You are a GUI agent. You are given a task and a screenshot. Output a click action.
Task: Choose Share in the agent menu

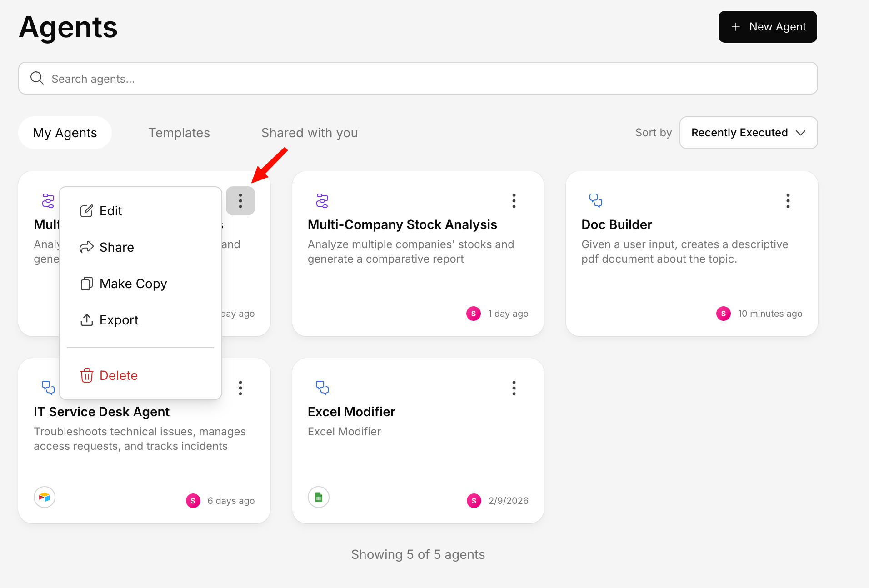[116, 247]
